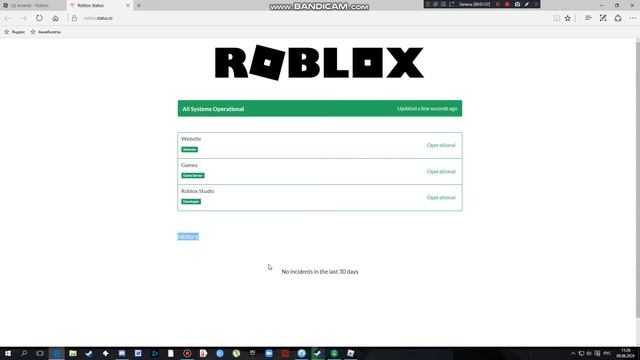Click the padlock site info icon
This screenshot has height=360, width=640.
pos(74,18)
